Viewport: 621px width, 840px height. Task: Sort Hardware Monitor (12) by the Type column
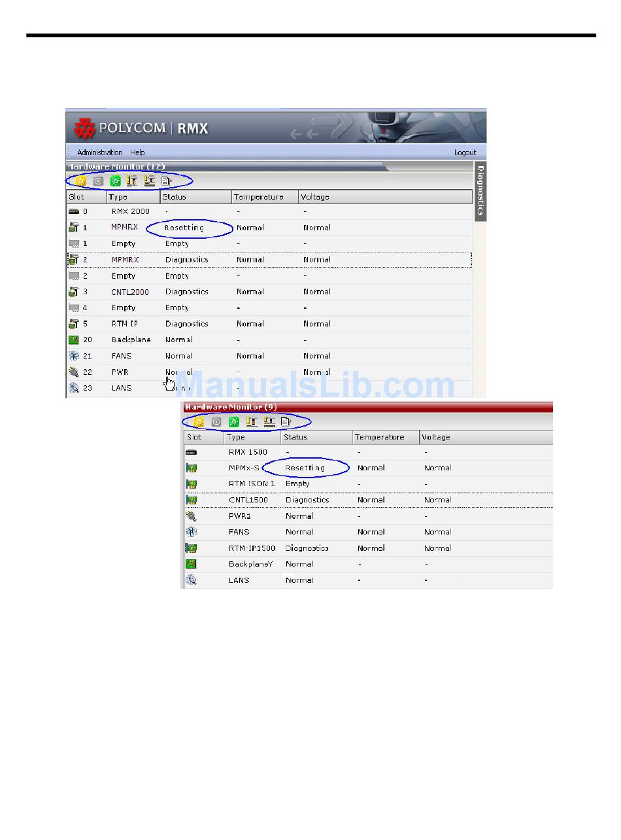coord(133,197)
